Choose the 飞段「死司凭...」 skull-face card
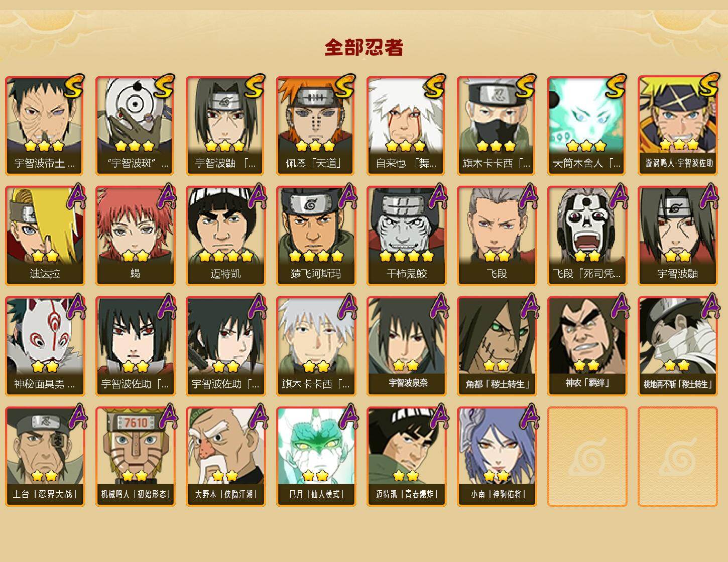 tap(587, 236)
